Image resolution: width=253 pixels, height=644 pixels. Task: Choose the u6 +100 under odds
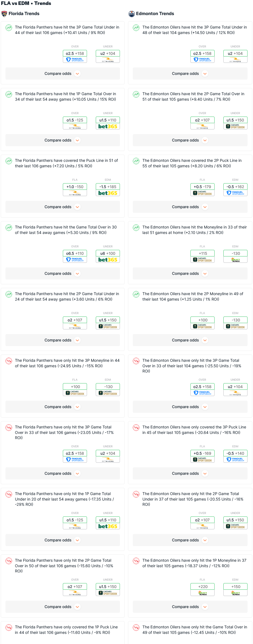tap(108, 253)
